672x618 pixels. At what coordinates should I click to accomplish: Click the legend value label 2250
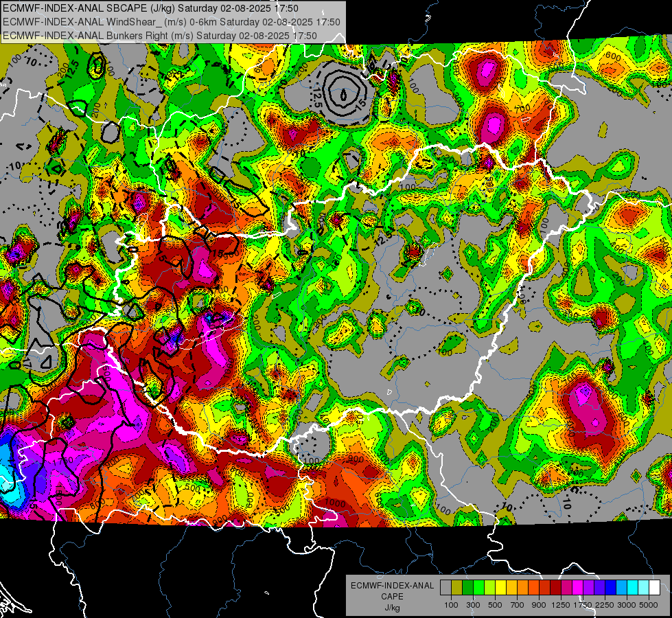[x=605, y=605]
